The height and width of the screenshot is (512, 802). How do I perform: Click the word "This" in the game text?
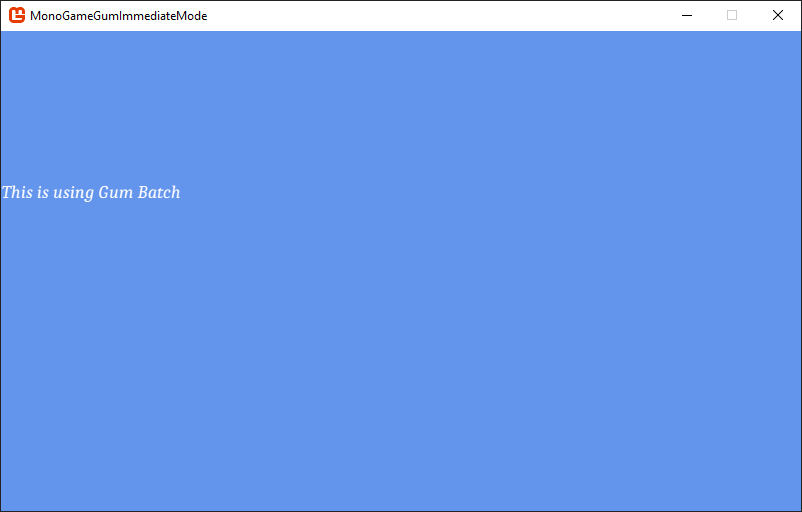[x=17, y=192]
